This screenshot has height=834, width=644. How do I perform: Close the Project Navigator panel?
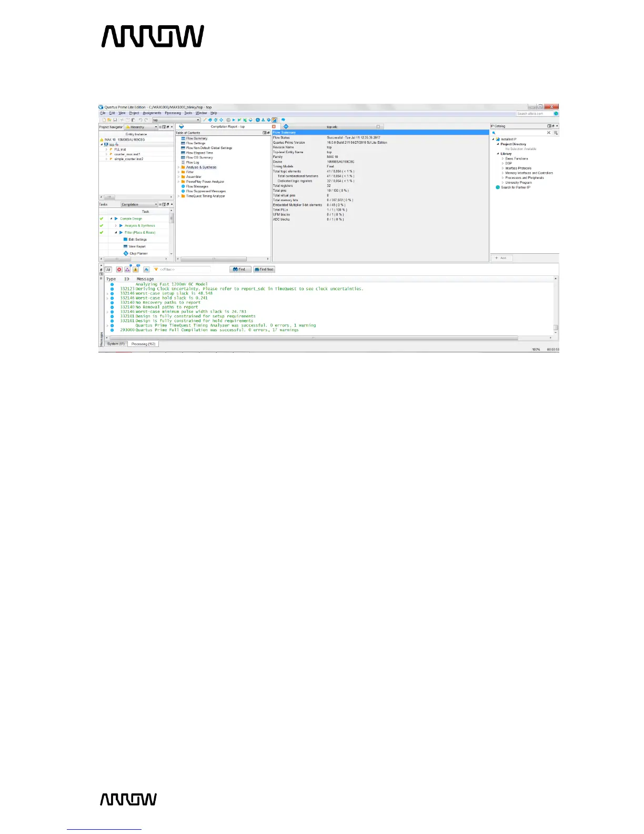pyautogui.click(x=172, y=127)
